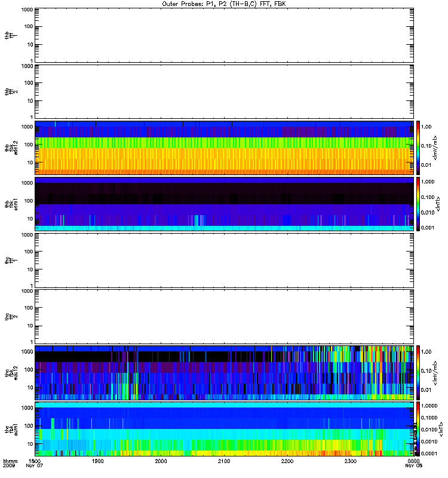Viewport: 448px width, 478px height.
Task: Click the "2200" time axis label
Action: pos(287,461)
